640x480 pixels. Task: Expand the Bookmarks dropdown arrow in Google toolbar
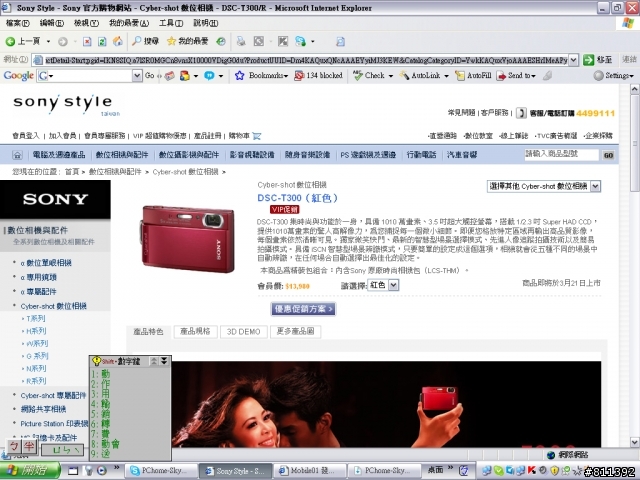(286, 76)
